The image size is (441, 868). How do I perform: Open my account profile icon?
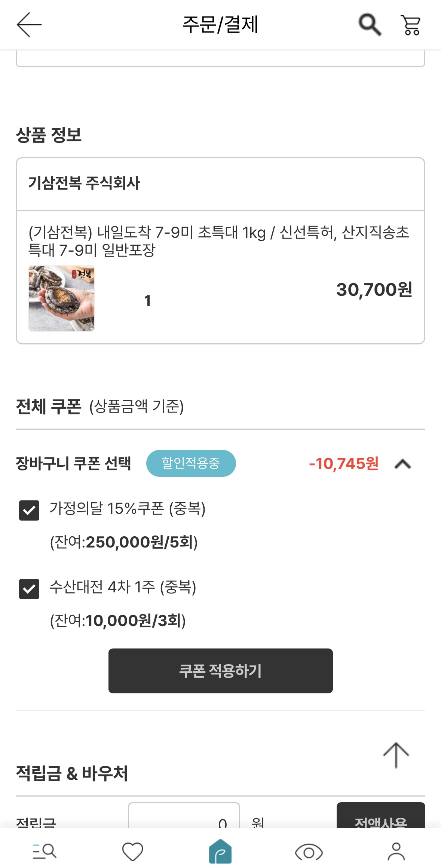coord(396,851)
